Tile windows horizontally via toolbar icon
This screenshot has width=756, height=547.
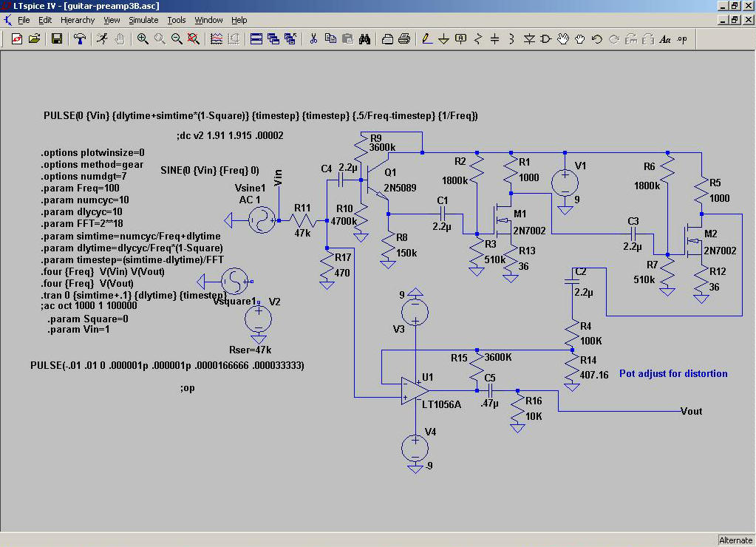pyautogui.click(x=256, y=39)
